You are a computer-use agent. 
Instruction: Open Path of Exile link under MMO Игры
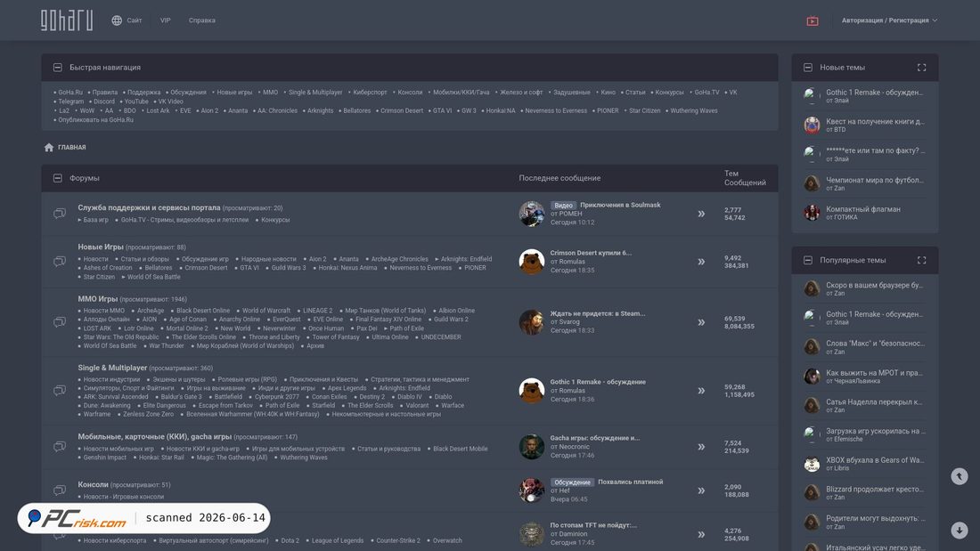click(x=406, y=328)
